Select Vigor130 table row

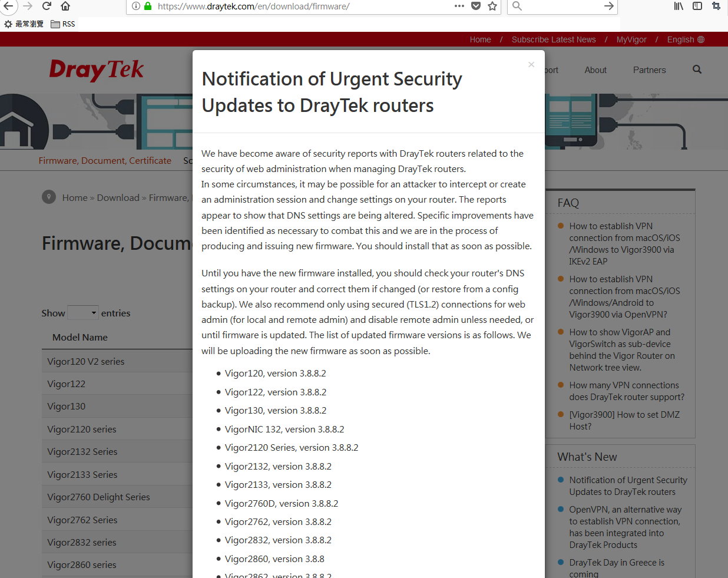click(117, 406)
